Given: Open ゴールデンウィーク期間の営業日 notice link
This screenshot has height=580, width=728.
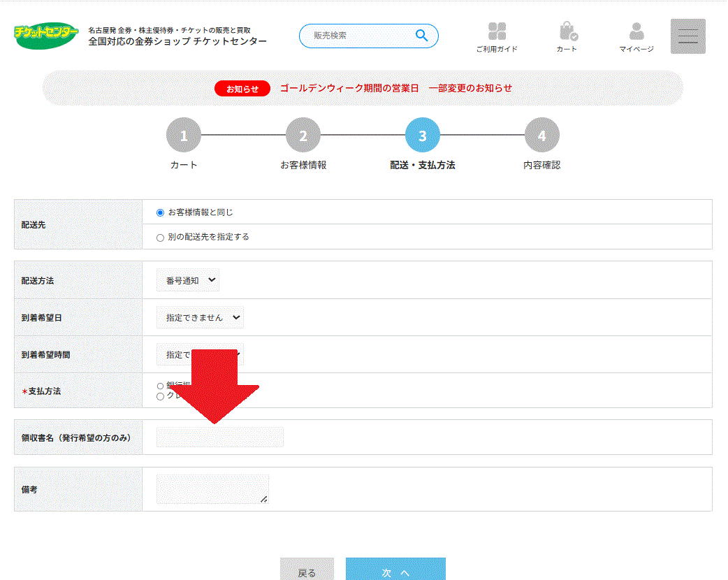Looking at the screenshot, I should pos(396,88).
